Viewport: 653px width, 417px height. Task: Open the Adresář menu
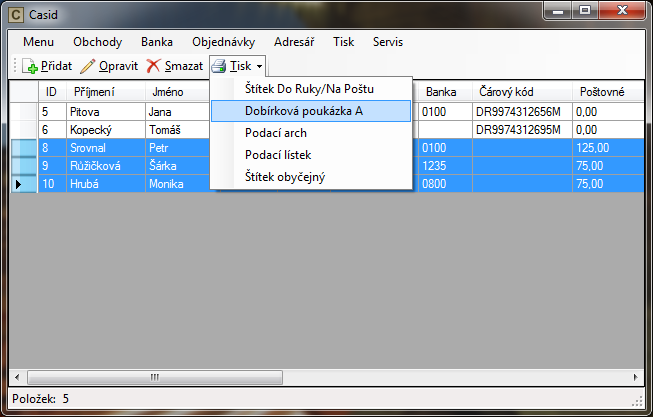coord(294,42)
